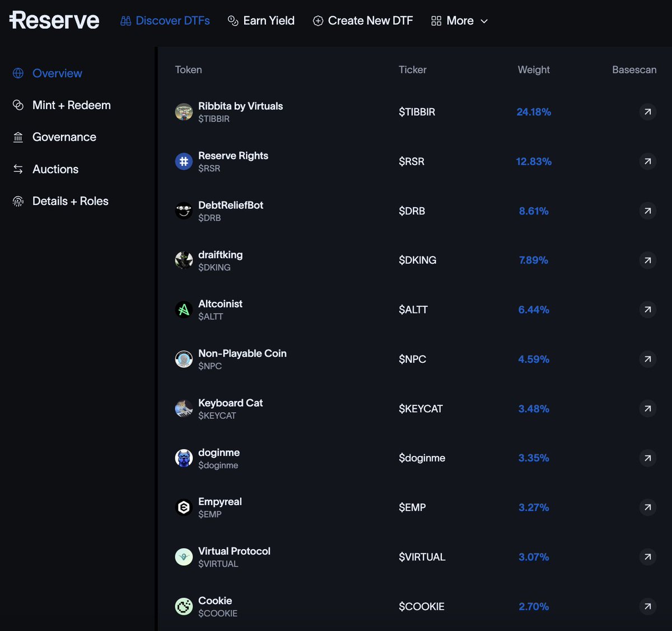Screen dimensions: 672x631
Task: Open Basescan link for doginme
Action: pos(647,458)
